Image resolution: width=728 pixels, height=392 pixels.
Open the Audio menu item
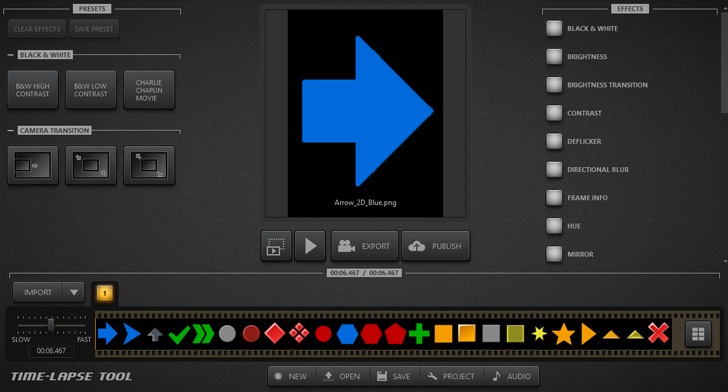(511, 376)
